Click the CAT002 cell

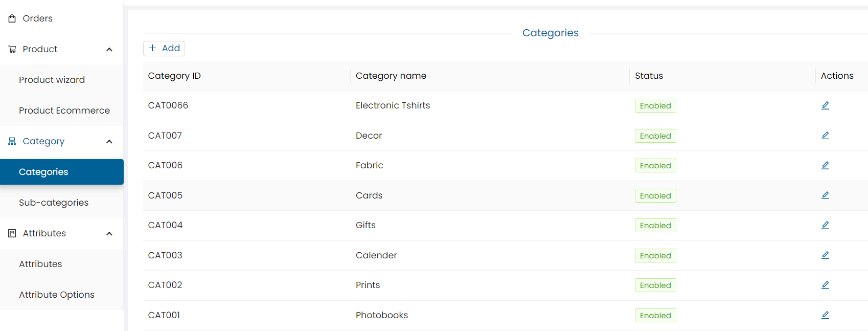point(165,285)
